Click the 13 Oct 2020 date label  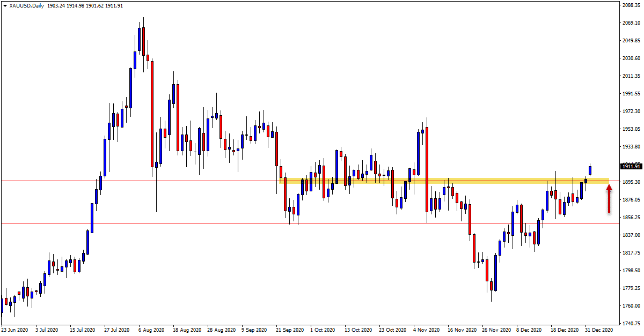(x=358, y=330)
